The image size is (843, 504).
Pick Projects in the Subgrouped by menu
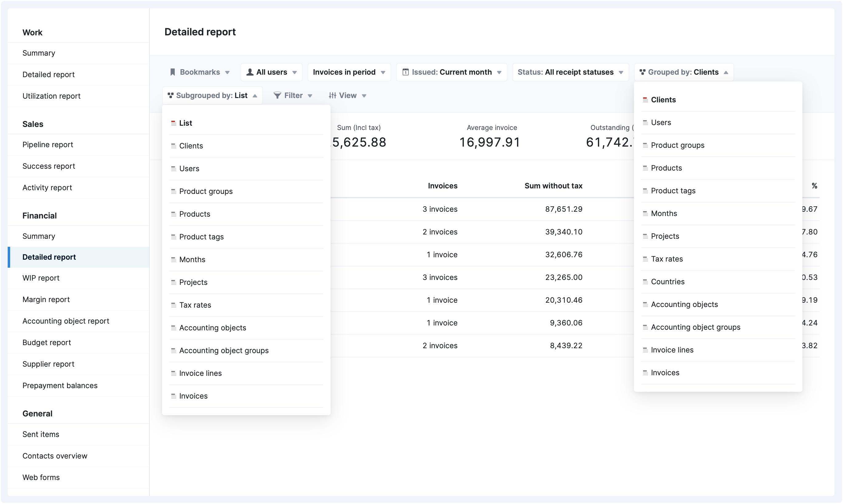pyautogui.click(x=246, y=282)
